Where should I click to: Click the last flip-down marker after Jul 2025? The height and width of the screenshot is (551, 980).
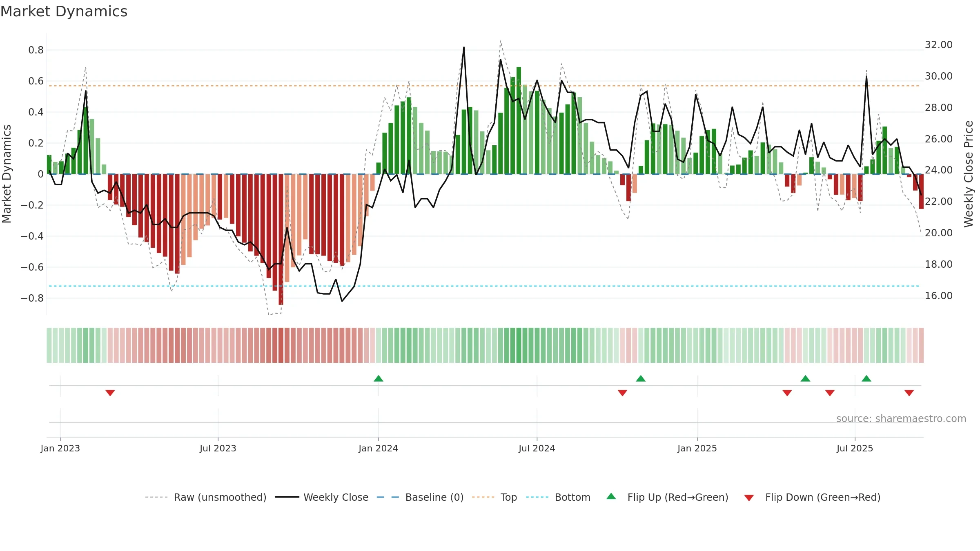pyautogui.click(x=909, y=393)
